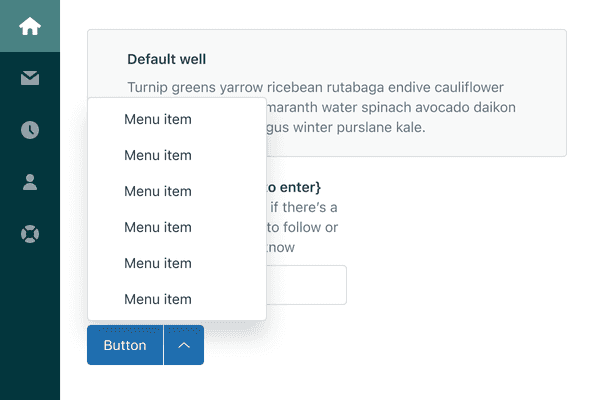600x400 pixels.
Task: Click the clock history icon
Action: (30, 130)
